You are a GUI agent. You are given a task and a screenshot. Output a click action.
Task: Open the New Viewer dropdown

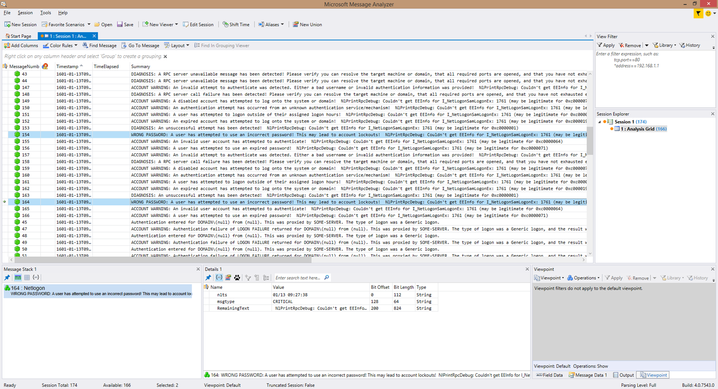click(160, 24)
